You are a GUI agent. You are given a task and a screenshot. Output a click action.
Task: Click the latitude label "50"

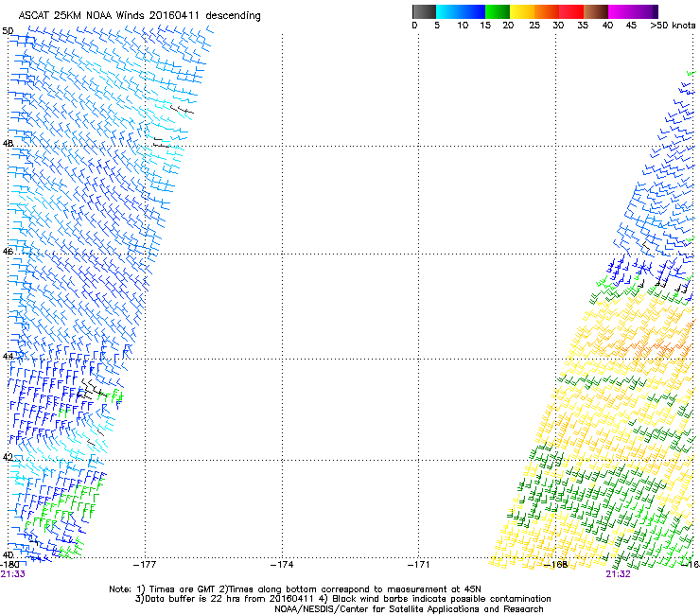[8, 31]
